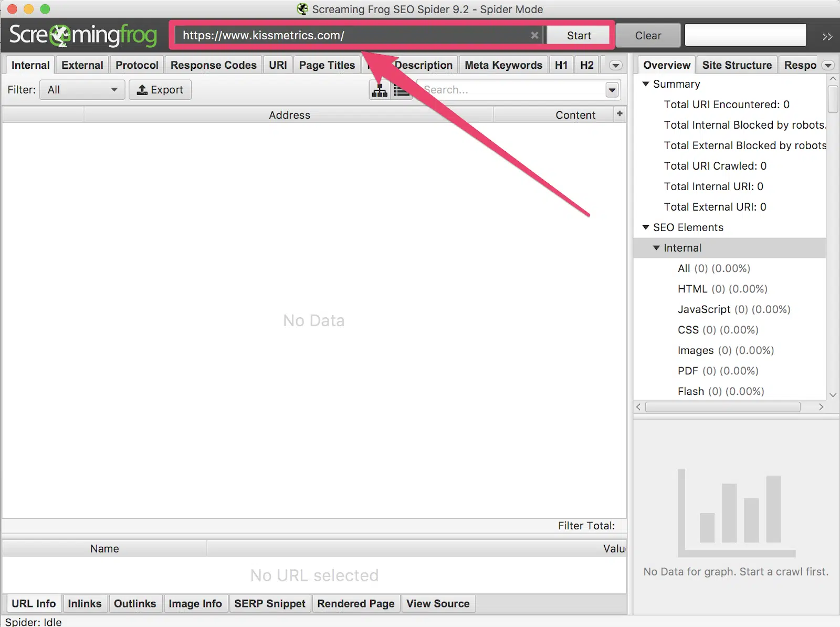This screenshot has width=840, height=627.
Task: Select CSS (0) in the tree
Action: pyautogui.click(x=718, y=330)
